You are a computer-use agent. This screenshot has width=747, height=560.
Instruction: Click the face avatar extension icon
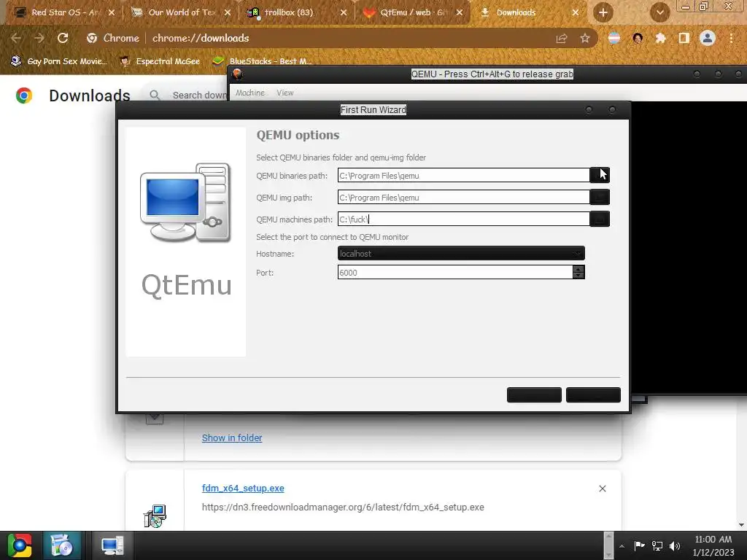click(638, 38)
